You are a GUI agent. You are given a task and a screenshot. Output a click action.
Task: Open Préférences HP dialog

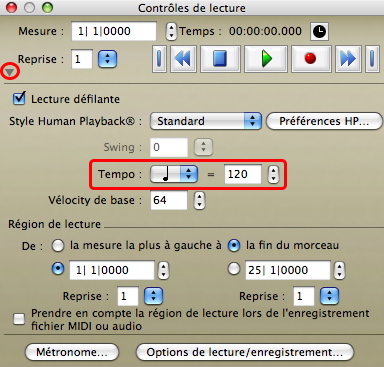(324, 121)
